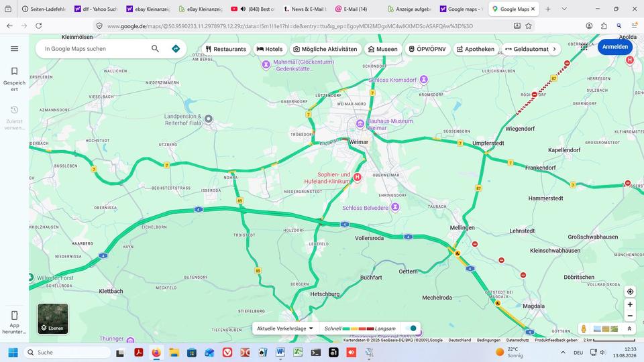Click the blue Anmelden sign-in button

click(x=615, y=47)
